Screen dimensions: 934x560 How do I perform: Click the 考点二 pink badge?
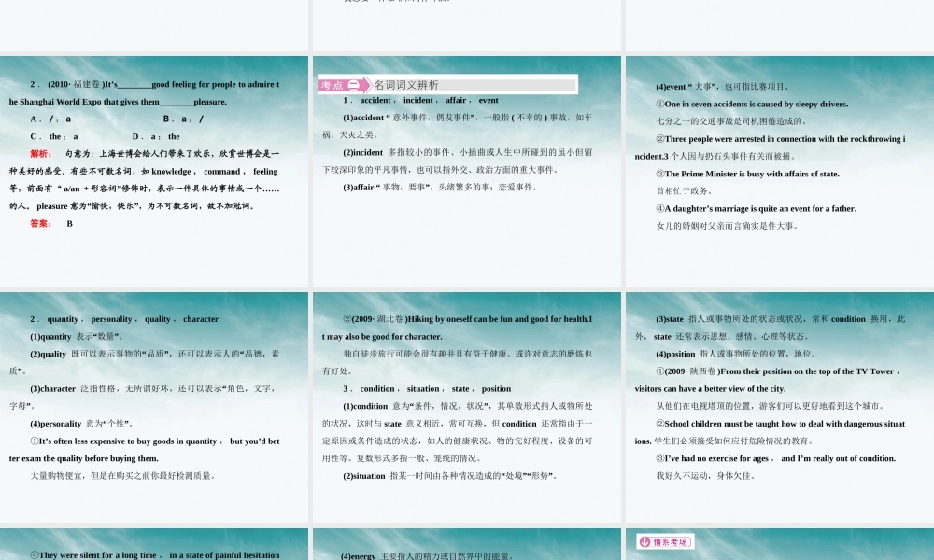click(x=345, y=85)
